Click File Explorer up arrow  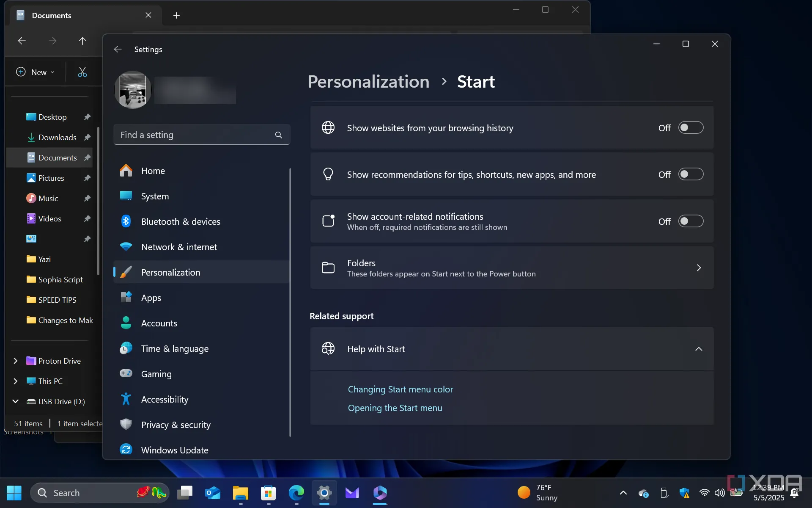pos(82,41)
